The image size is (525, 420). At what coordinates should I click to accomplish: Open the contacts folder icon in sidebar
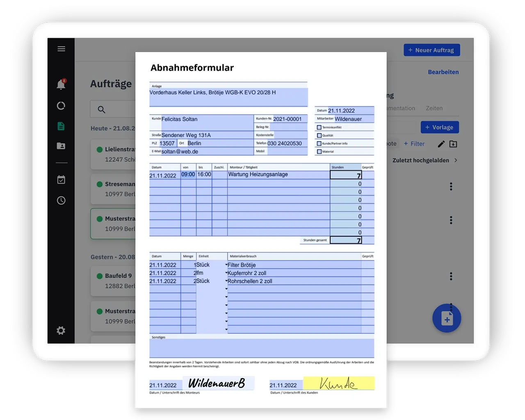pyautogui.click(x=61, y=146)
